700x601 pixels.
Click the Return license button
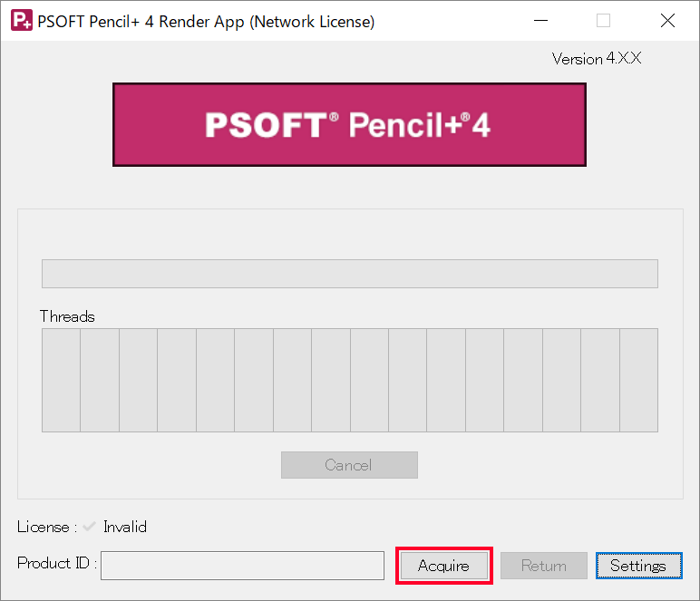tap(544, 566)
